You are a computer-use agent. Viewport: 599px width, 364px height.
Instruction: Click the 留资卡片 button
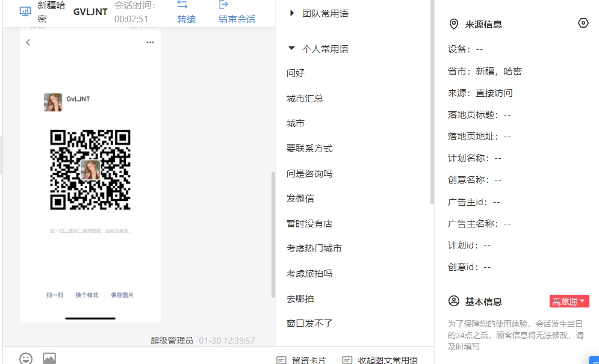coord(302,360)
